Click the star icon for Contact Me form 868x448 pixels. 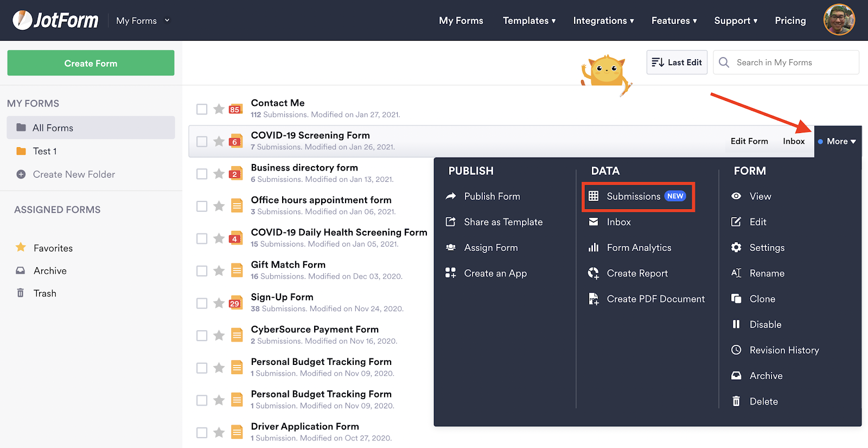pyautogui.click(x=219, y=109)
